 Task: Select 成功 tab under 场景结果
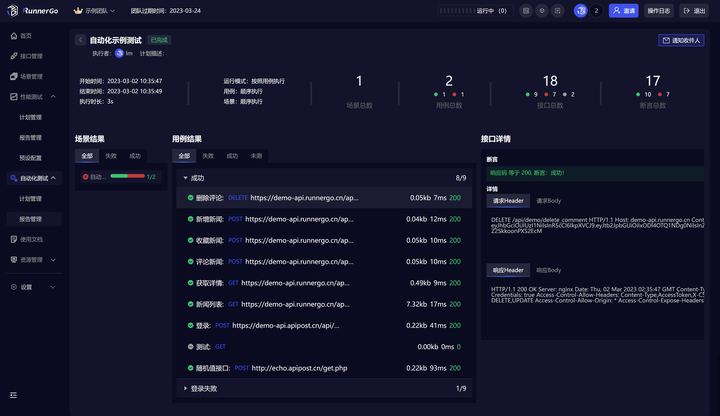[x=135, y=156]
